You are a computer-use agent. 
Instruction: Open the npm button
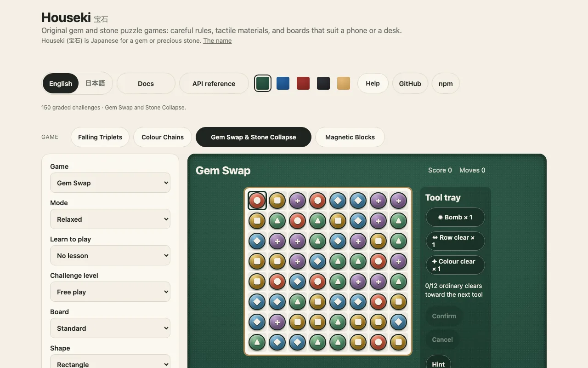coord(446,83)
